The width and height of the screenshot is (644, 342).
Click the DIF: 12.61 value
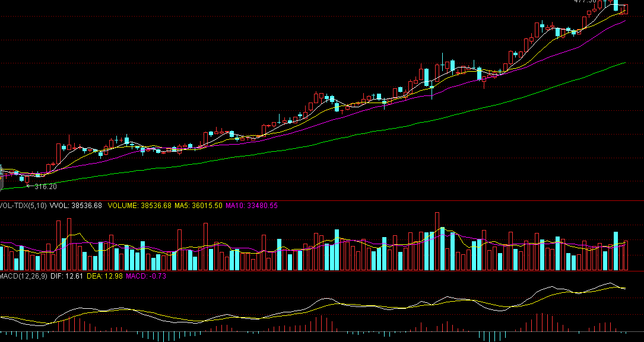tap(66, 276)
